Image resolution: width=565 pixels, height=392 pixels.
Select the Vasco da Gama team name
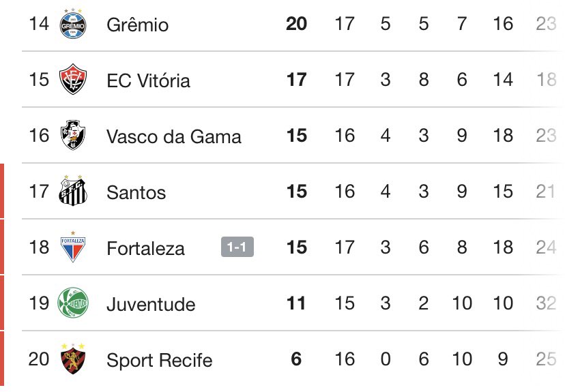tap(173, 136)
